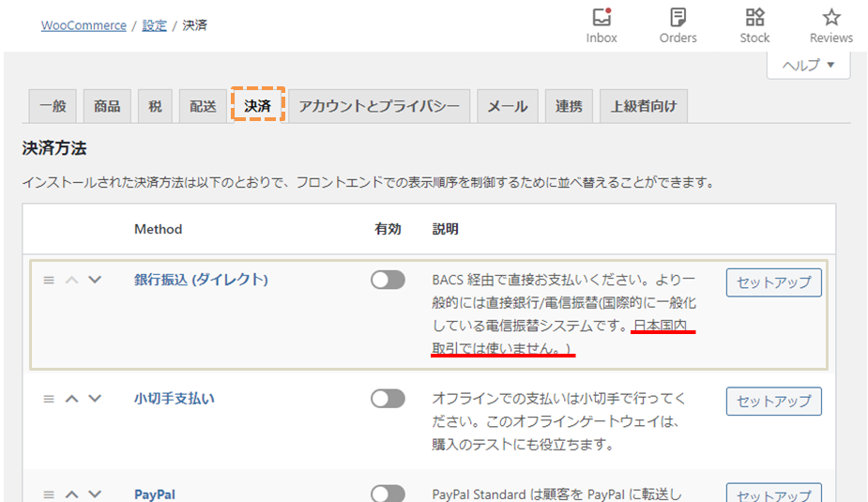Screen dimensions: 868x502
Task: Open the PayPal method link
Action: pyautogui.click(x=155, y=494)
